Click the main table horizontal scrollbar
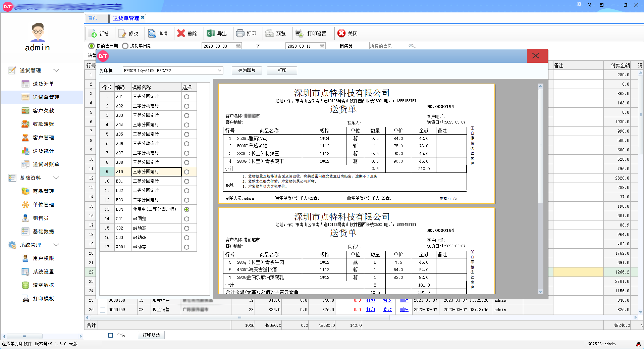The height and width of the screenshot is (349, 644). pos(239,317)
